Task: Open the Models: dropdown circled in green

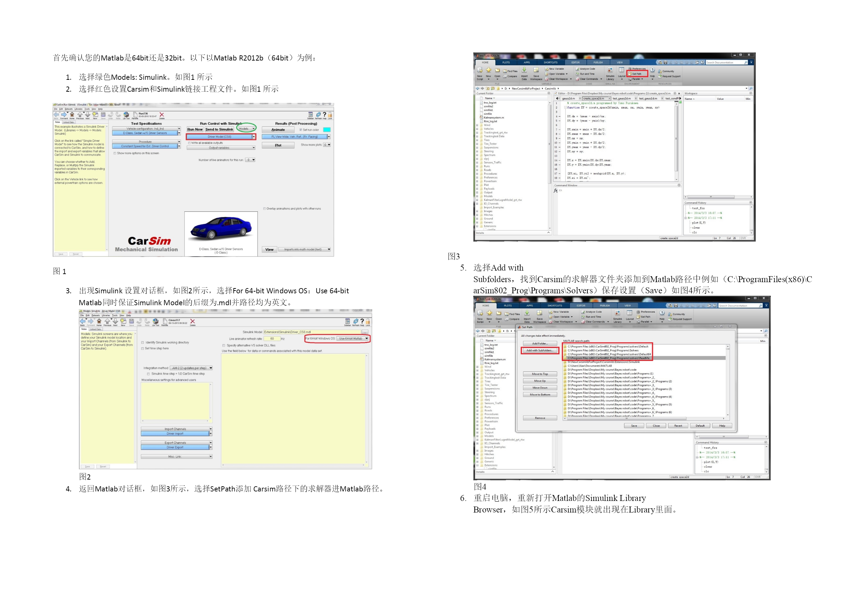Action: coord(247,128)
